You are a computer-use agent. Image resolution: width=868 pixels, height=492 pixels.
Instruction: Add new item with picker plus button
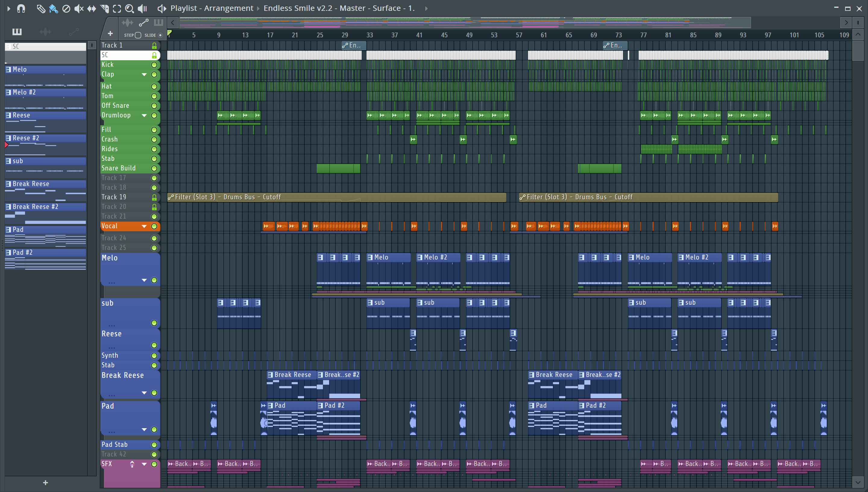(x=46, y=483)
